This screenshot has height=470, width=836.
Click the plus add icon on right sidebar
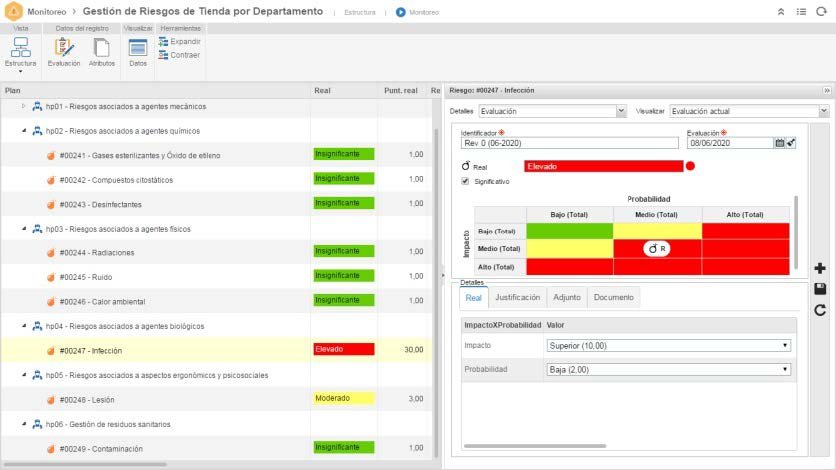coord(820,268)
